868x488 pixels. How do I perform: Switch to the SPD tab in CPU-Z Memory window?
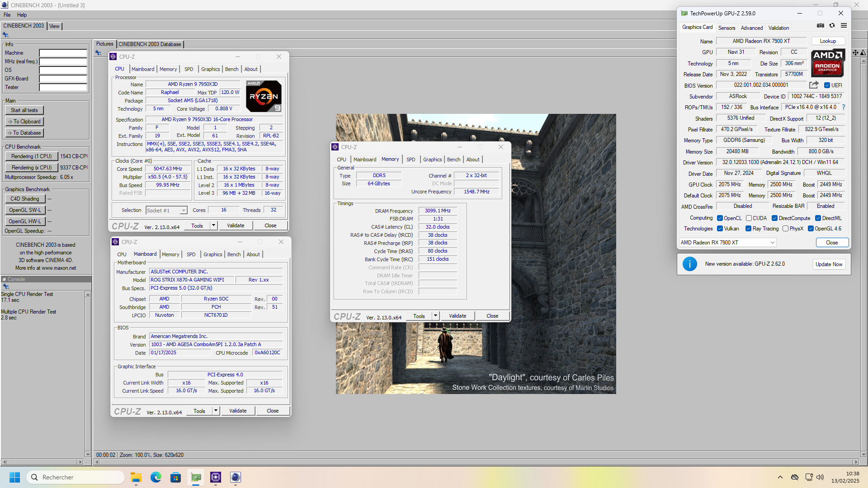click(410, 160)
